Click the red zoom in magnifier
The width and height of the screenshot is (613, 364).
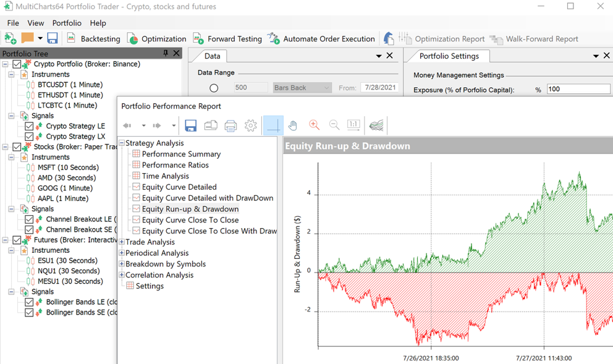(x=314, y=125)
